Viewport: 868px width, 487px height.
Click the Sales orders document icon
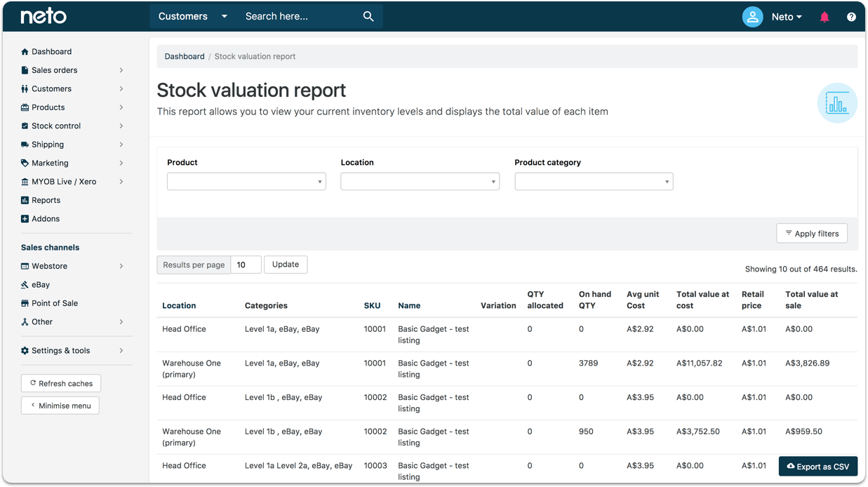pos(25,70)
